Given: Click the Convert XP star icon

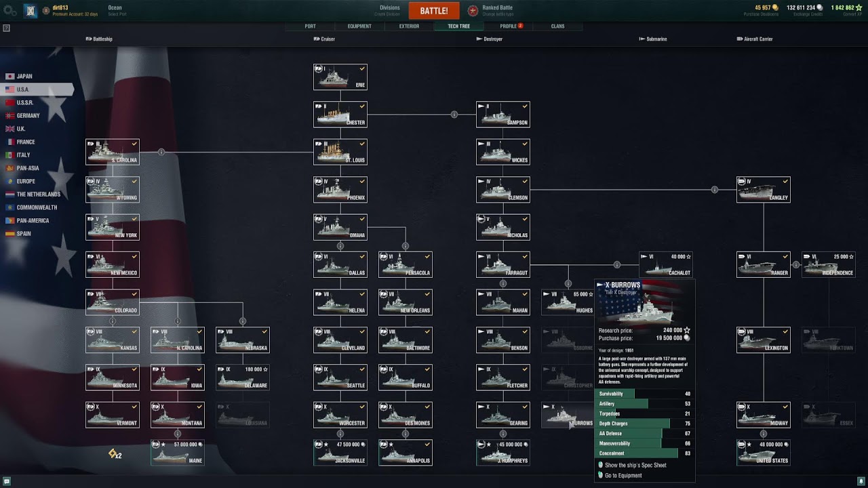Looking at the screenshot, I should click(859, 7).
